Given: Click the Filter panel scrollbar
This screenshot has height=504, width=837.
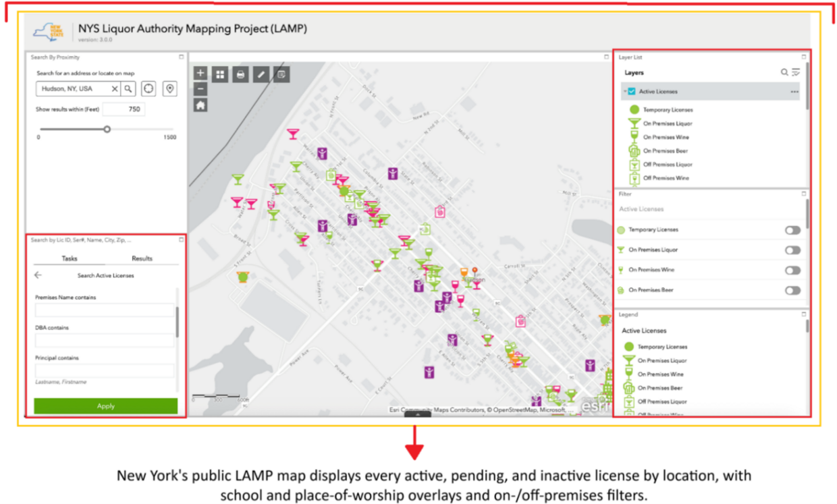Looking at the screenshot, I should point(807,214).
